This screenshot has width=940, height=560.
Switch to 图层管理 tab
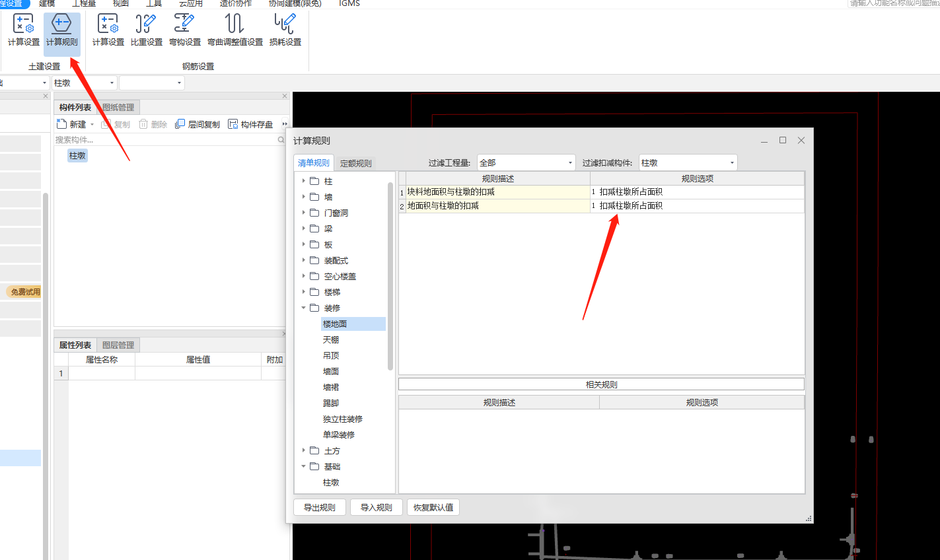click(x=118, y=345)
